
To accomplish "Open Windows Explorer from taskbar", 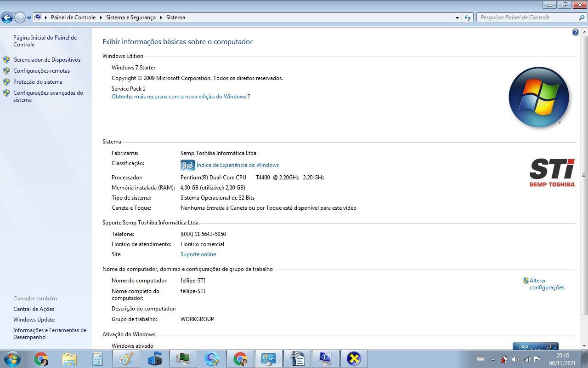I will [x=69, y=359].
